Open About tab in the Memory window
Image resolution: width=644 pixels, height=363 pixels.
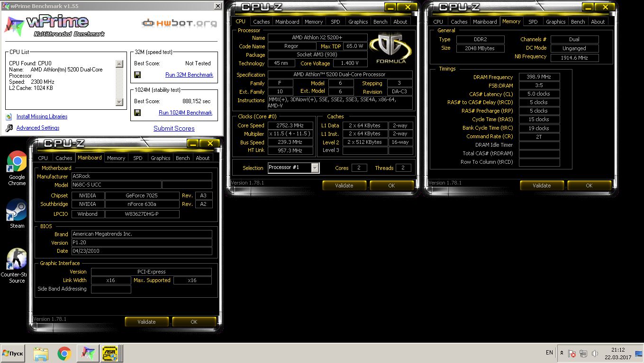click(598, 22)
